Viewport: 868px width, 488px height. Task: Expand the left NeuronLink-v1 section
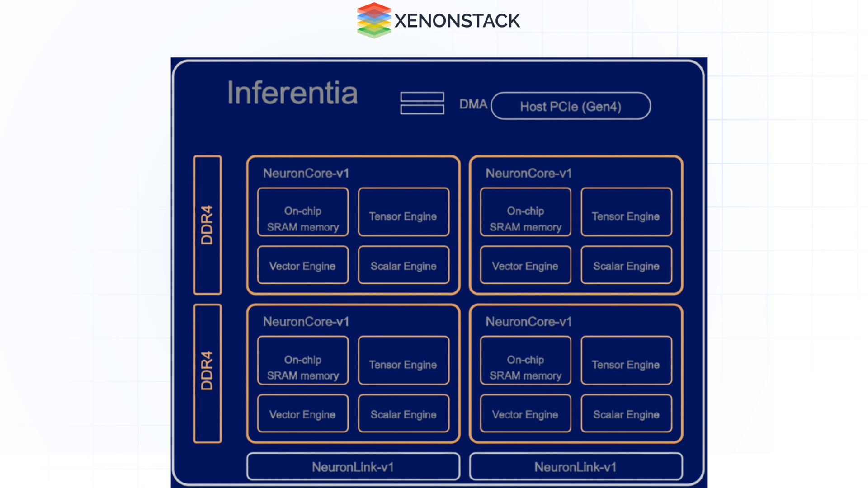pyautogui.click(x=353, y=466)
